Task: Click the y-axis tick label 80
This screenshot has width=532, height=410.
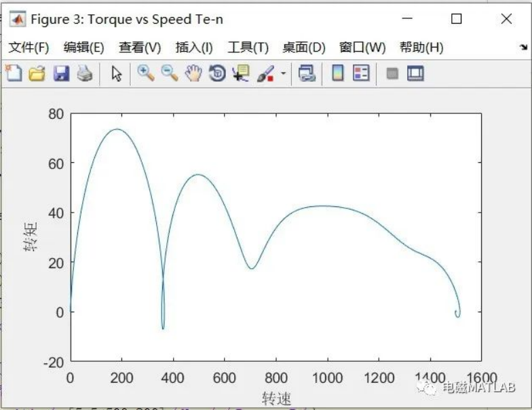Action: click(x=56, y=114)
